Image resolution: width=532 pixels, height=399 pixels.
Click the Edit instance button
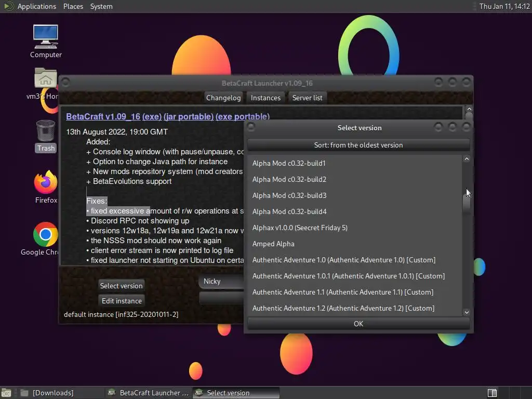[x=122, y=301]
